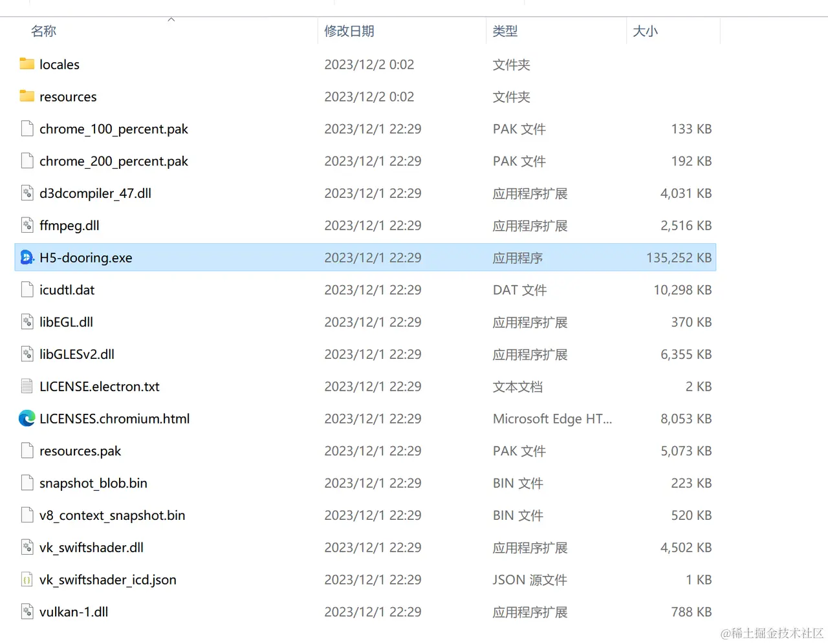The width and height of the screenshot is (828, 644).
Task: Select the file name ffmpeg.dll
Action: point(69,226)
